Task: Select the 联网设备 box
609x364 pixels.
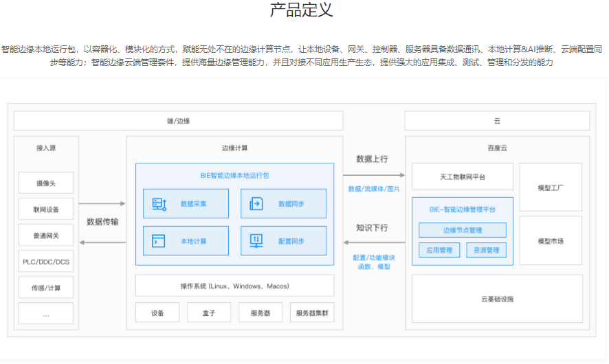Action: point(46,209)
